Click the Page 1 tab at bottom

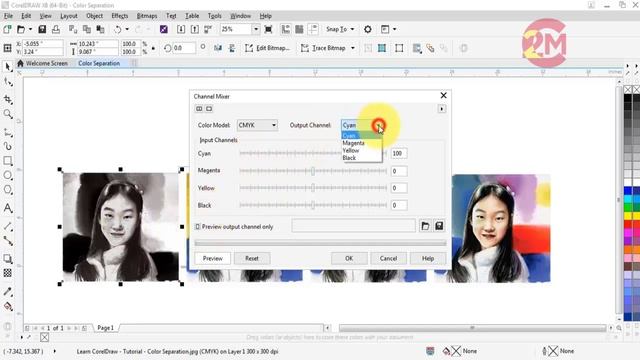click(105, 328)
